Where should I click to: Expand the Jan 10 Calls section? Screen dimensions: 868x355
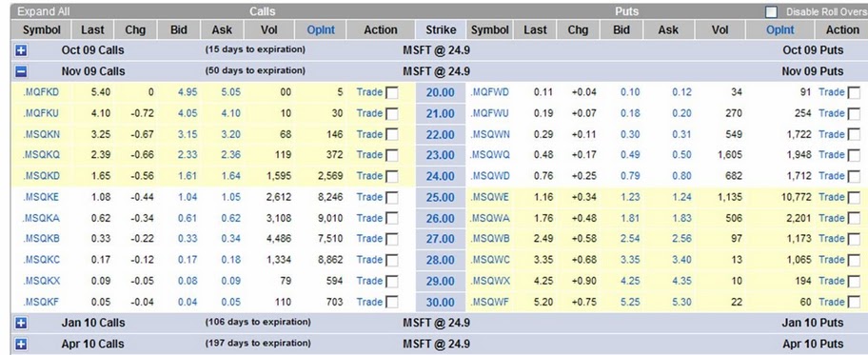point(21,323)
